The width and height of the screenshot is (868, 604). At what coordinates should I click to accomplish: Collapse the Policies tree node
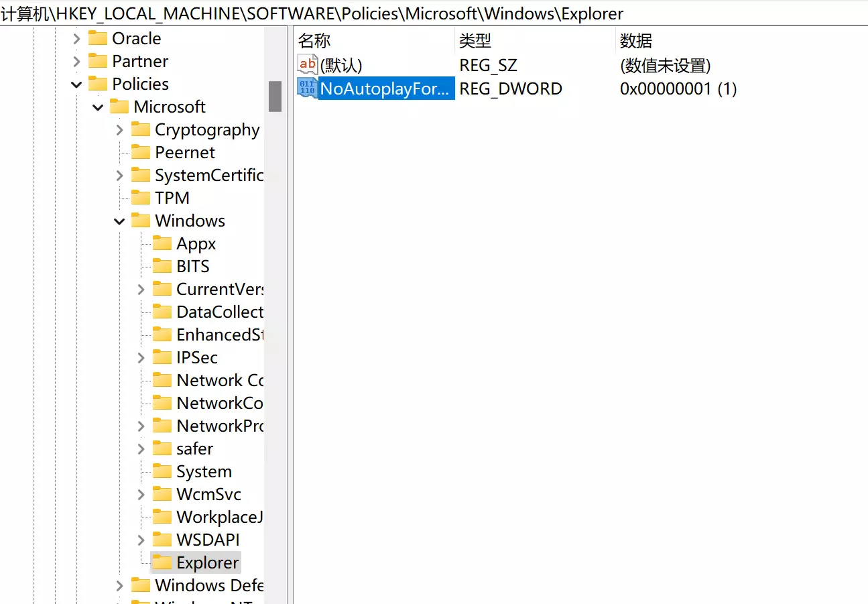[76, 84]
